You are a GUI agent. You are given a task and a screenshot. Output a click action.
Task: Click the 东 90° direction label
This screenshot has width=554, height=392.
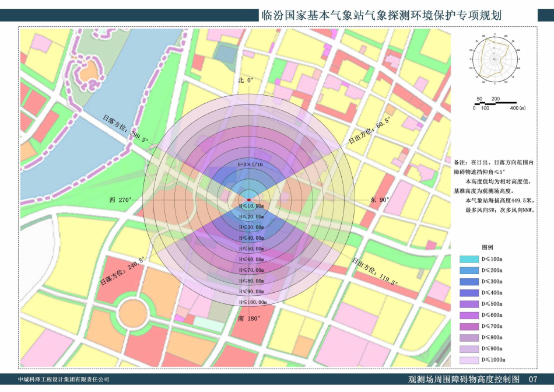[x=380, y=200]
